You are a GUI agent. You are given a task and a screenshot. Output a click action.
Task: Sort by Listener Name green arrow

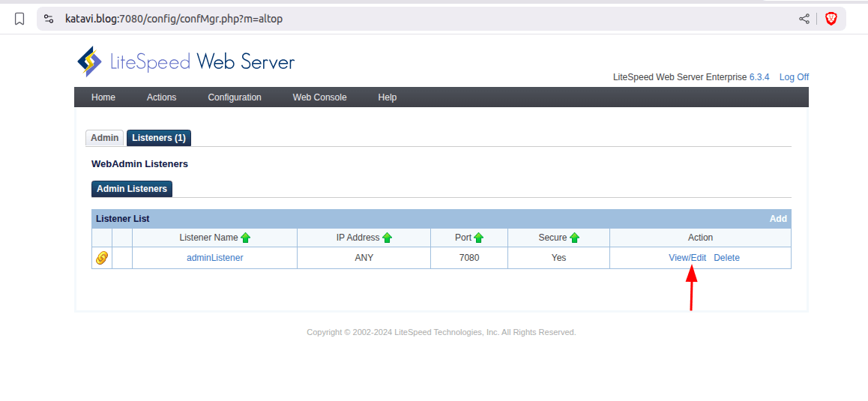(x=246, y=238)
